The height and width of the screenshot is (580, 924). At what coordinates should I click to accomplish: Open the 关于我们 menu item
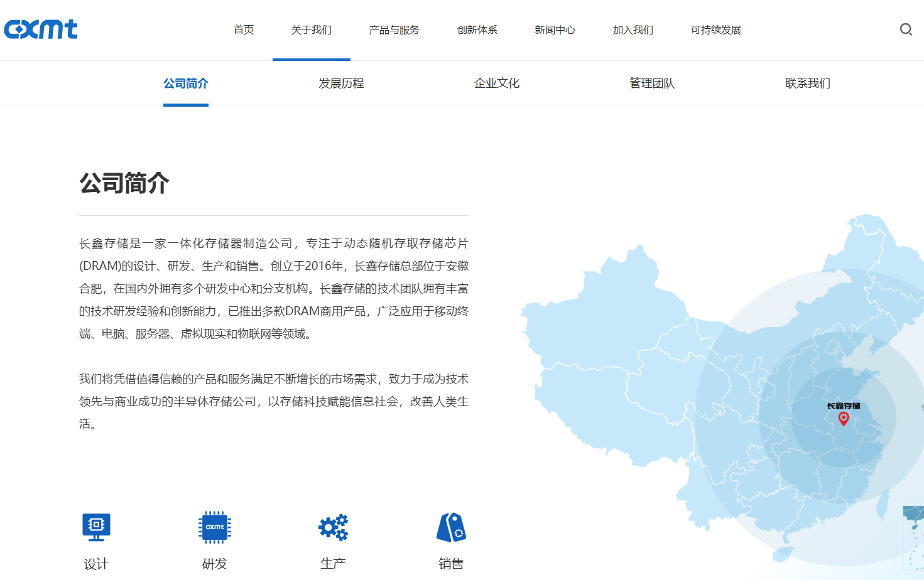tap(312, 30)
